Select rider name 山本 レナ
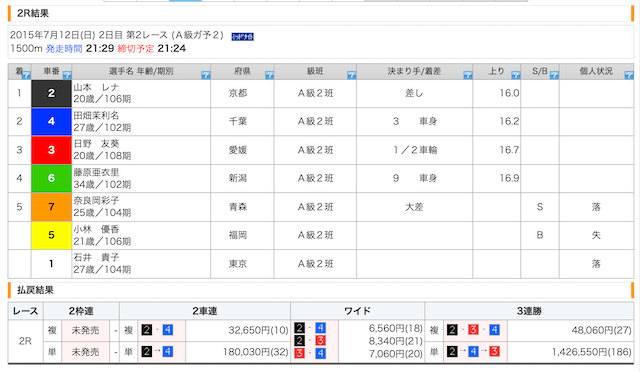Screen dimensions: 640x372 96,87
